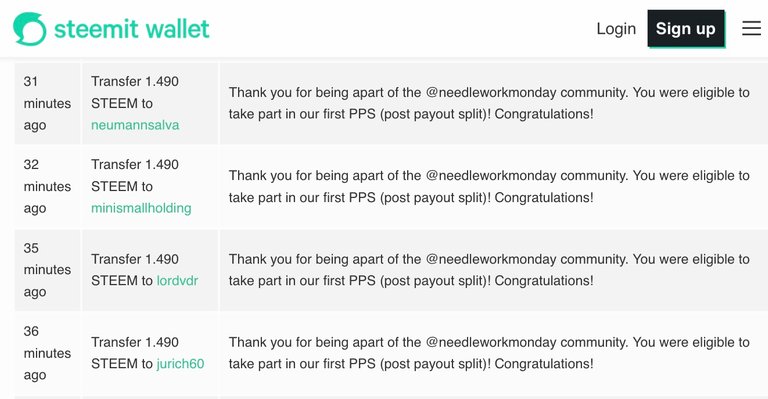
Task: Click the 32 minutes ago timestamp
Action: pos(47,187)
